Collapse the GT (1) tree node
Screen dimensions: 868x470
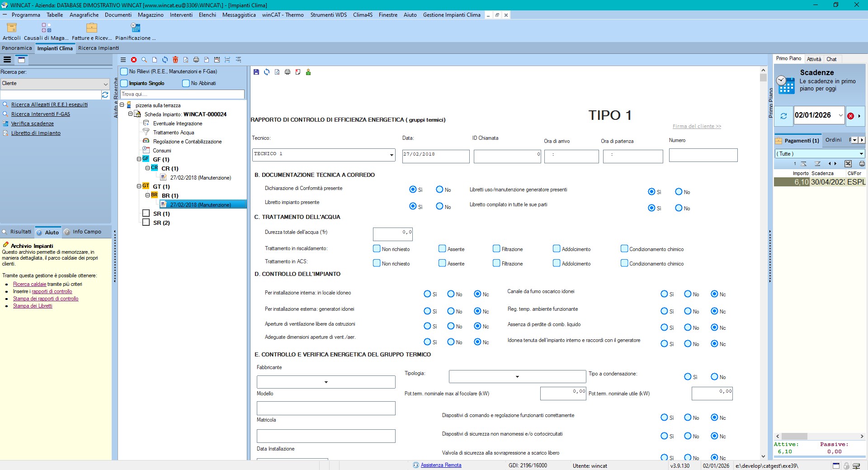[139, 186]
